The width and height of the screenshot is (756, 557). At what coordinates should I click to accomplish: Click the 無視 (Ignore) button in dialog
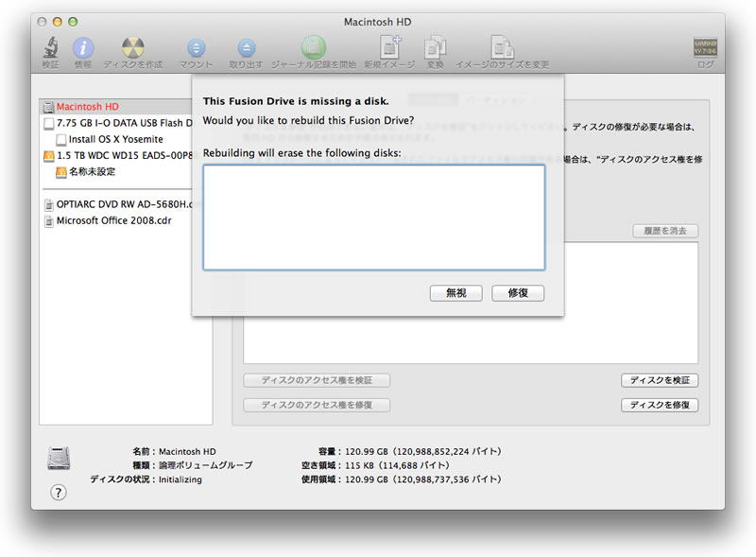[455, 293]
